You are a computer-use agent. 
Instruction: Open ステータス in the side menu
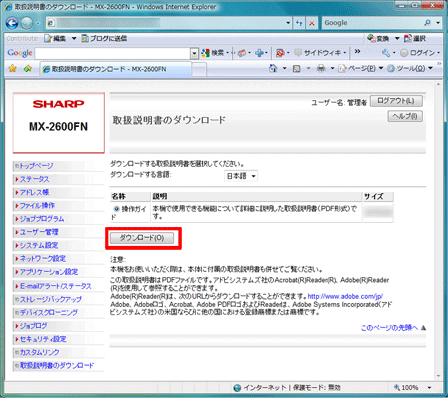[34, 179]
